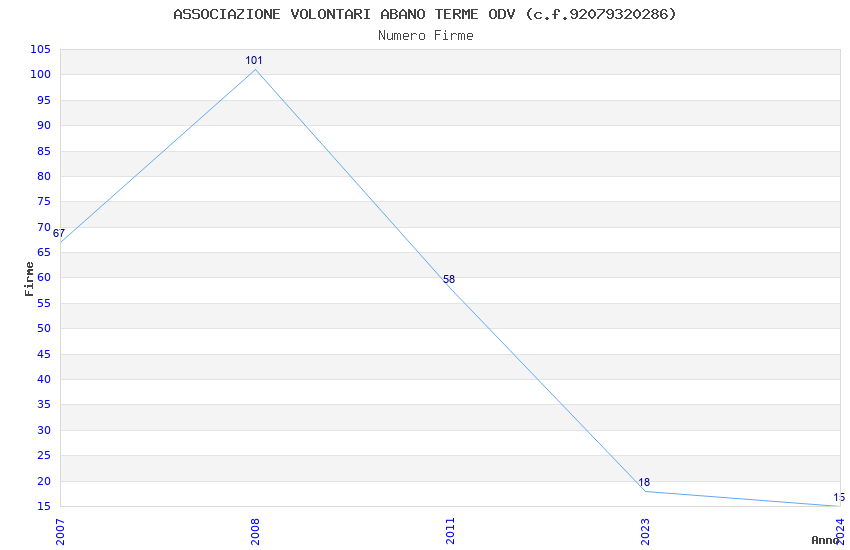This screenshot has height=550, width=850.
Task: Click the y-axis value 105
Action: tap(40, 49)
